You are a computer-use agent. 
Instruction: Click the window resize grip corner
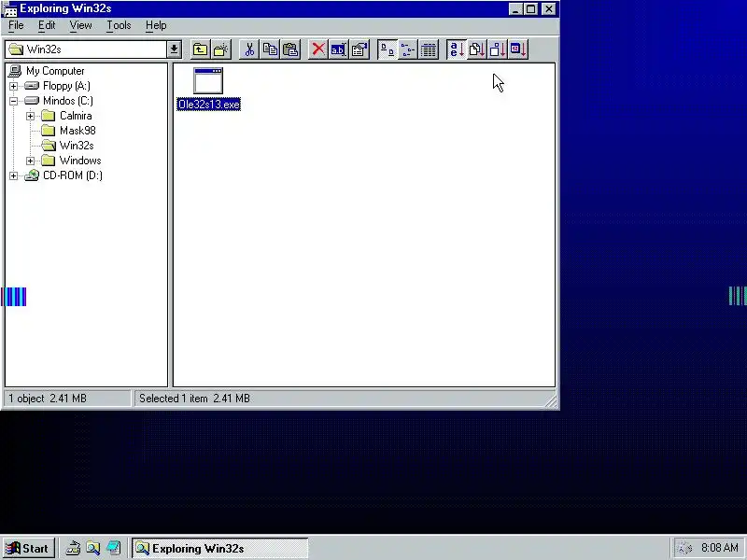pos(551,402)
